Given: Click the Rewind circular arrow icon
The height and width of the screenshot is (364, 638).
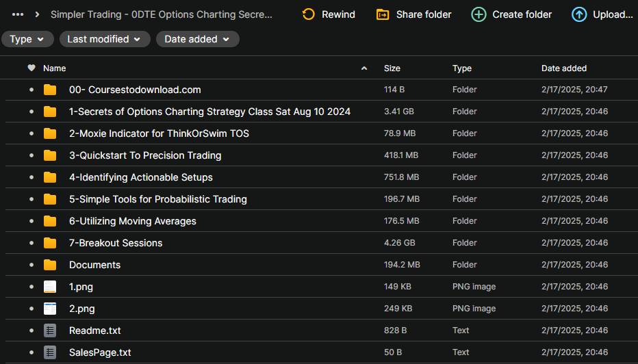Looking at the screenshot, I should (309, 14).
